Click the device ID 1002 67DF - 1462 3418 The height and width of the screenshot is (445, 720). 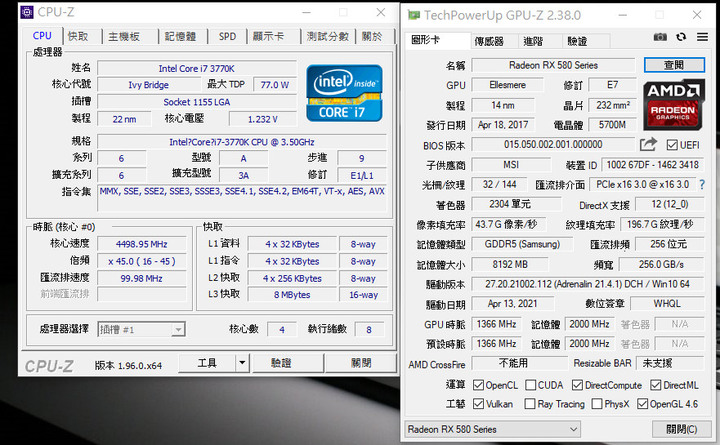click(652, 164)
